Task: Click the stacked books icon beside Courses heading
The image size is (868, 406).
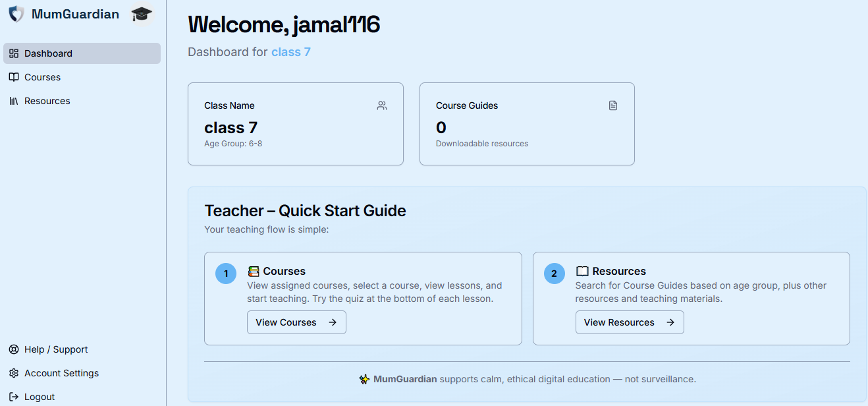Action: point(254,272)
